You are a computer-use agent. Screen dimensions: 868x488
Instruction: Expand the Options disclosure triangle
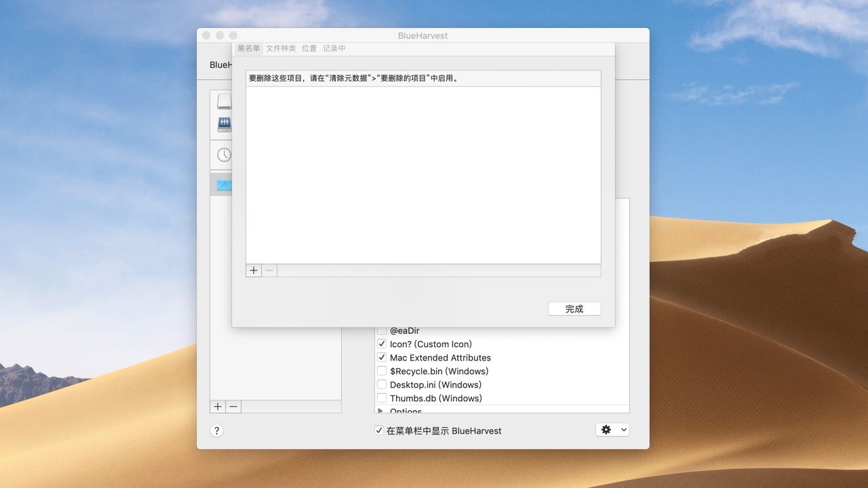[380, 411]
